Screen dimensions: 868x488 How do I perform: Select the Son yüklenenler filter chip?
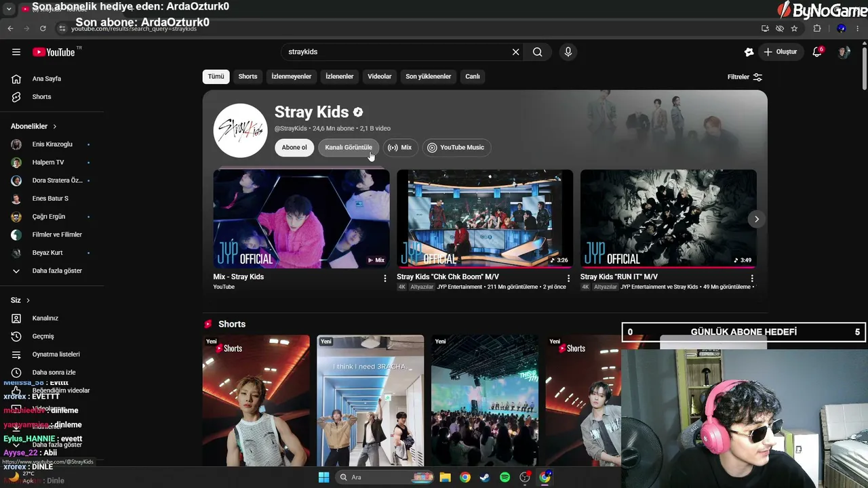[428, 77]
